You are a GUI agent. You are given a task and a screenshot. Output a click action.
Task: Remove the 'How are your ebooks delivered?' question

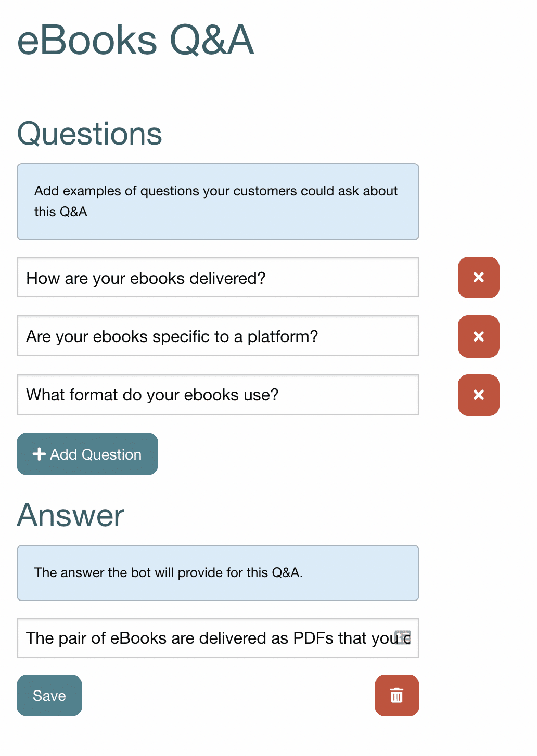[x=478, y=278]
